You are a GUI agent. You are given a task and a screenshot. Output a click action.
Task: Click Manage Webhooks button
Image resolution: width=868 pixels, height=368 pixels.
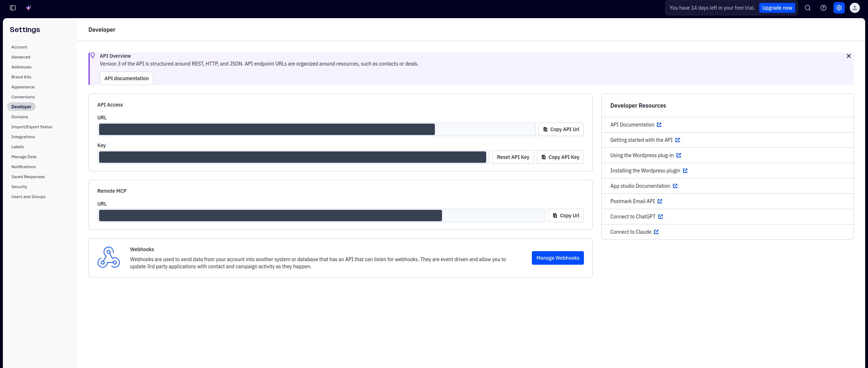click(558, 258)
